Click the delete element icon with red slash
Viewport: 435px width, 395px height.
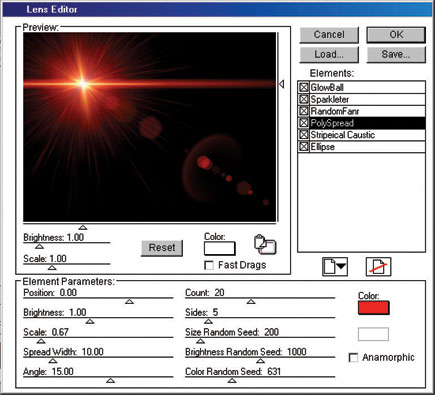pos(378,267)
